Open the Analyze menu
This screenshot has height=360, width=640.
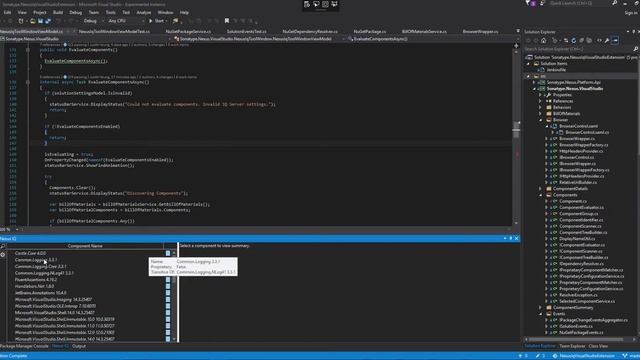coord(144,13)
